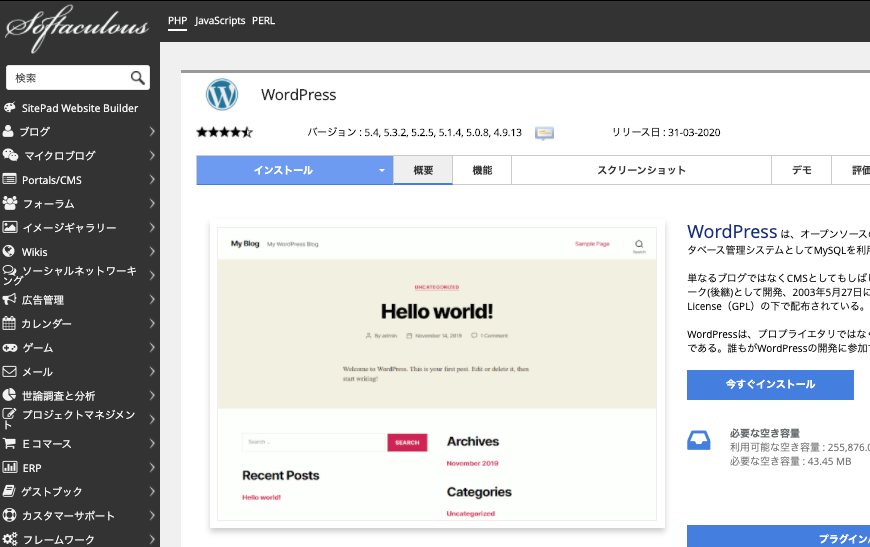The width and height of the screenshot is (870, 547).
Task: Click the 検索 search input field
Action: tap(78, 78)
